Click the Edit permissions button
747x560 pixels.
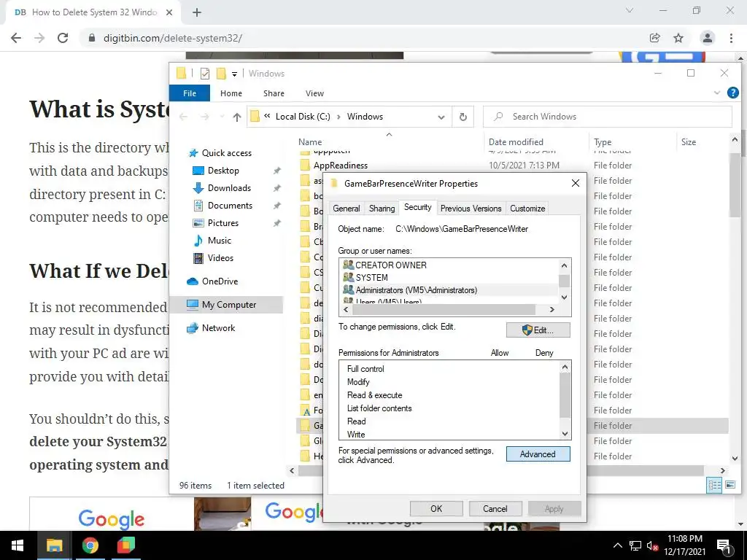pyautogui.click(x=538, y=330)
